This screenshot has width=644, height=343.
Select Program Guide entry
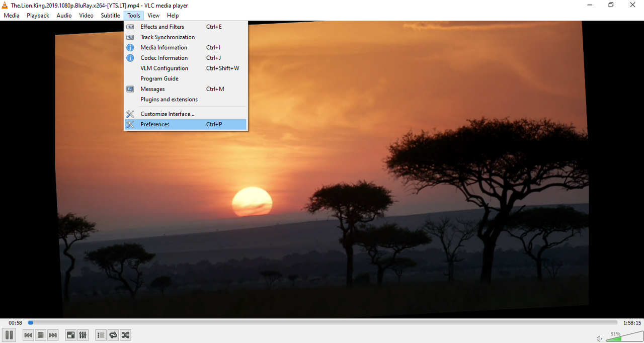[186, 78]
